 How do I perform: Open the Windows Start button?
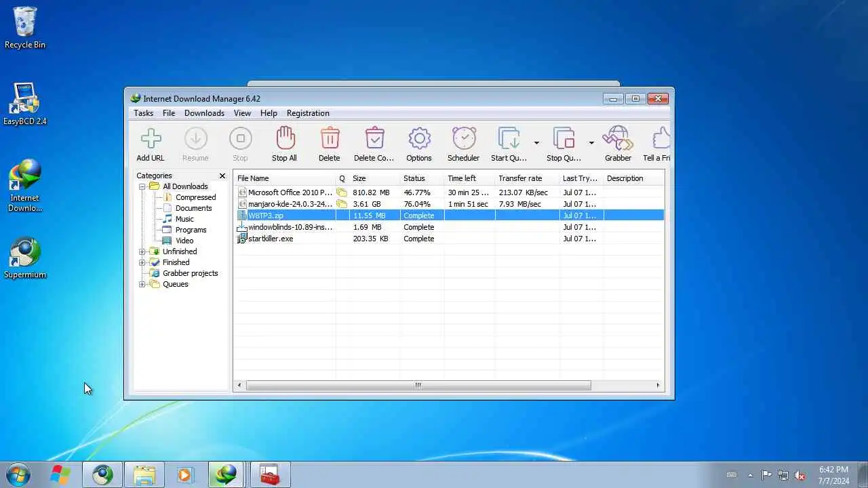point(18,474)
